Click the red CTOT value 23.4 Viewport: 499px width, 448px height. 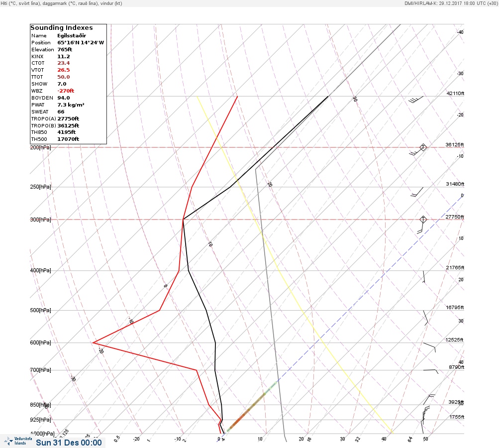pos(64,63)
